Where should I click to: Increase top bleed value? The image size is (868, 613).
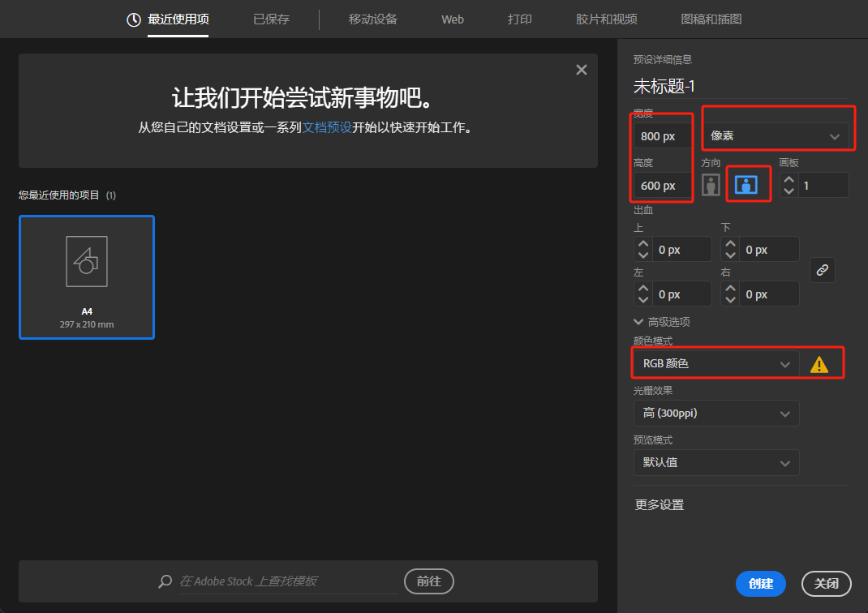(x=642, y=244)
